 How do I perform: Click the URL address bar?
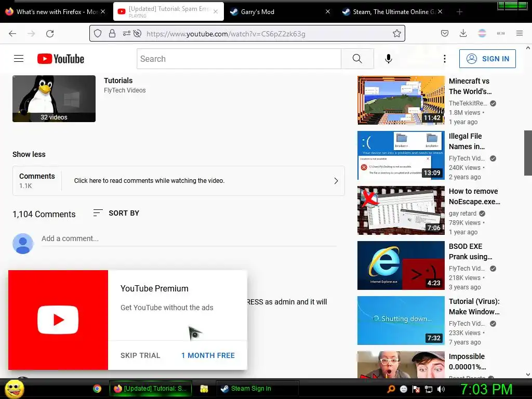[x=247, y=34]
